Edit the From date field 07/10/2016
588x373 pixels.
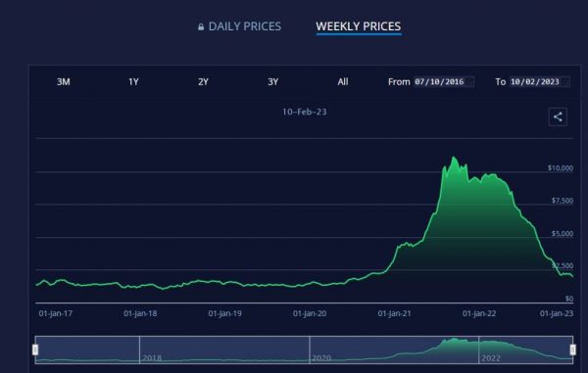point(443,81)
